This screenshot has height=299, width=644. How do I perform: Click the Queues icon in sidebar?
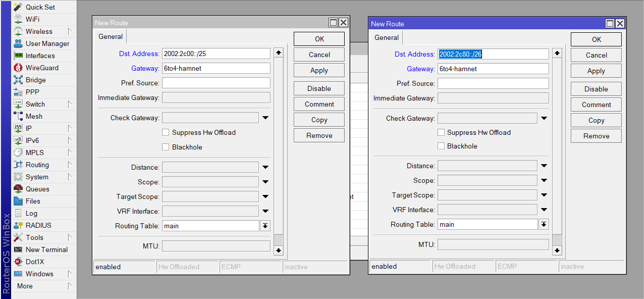pyautogui.click(x=18, y=189)
